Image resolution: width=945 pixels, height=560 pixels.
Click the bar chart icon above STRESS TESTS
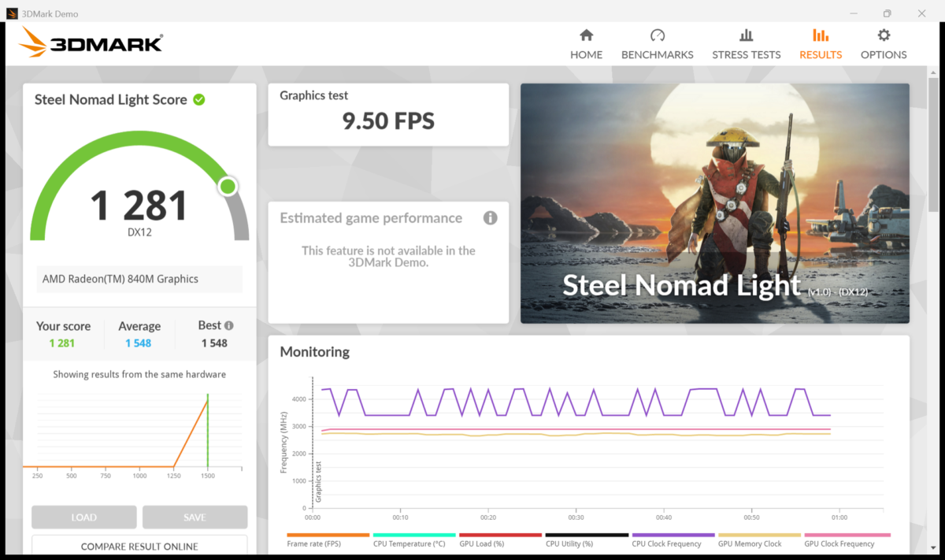(x=747, y=35)
